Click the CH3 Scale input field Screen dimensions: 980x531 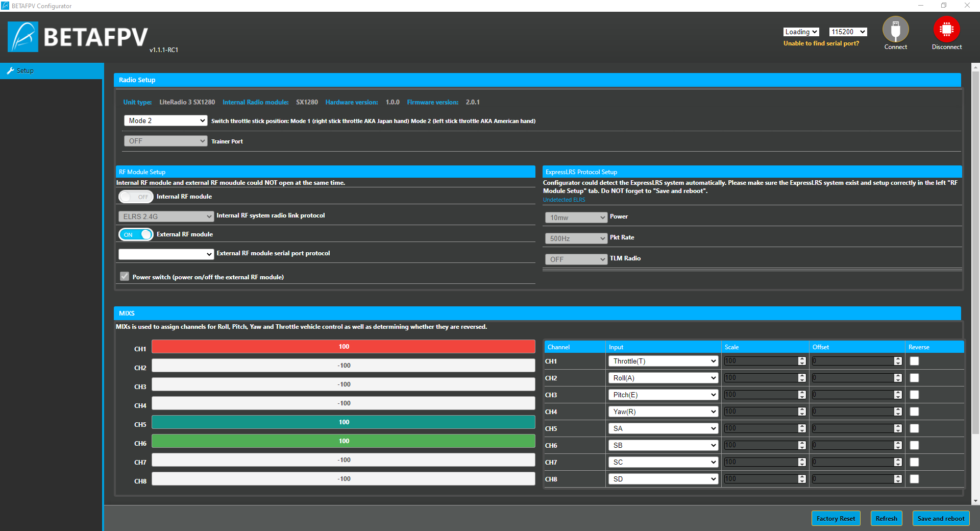760,395
